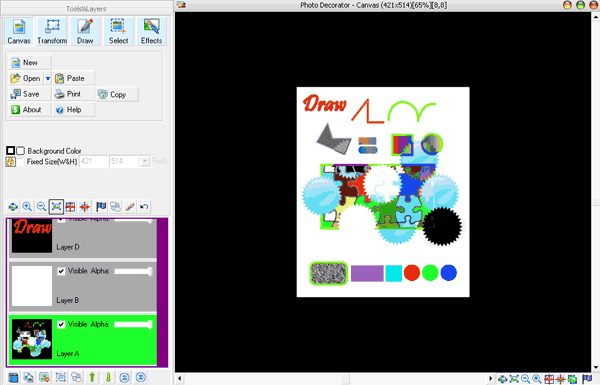Adjust the Layer A alpha slider
Viewport: 600px width, 385px height.
[134, 325]
